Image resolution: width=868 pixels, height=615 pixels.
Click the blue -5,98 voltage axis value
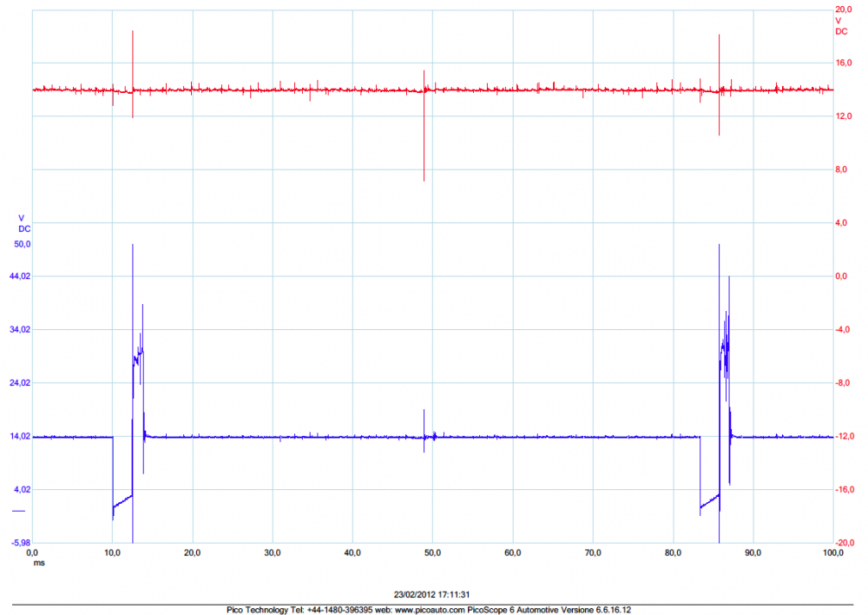click(19, 543)
